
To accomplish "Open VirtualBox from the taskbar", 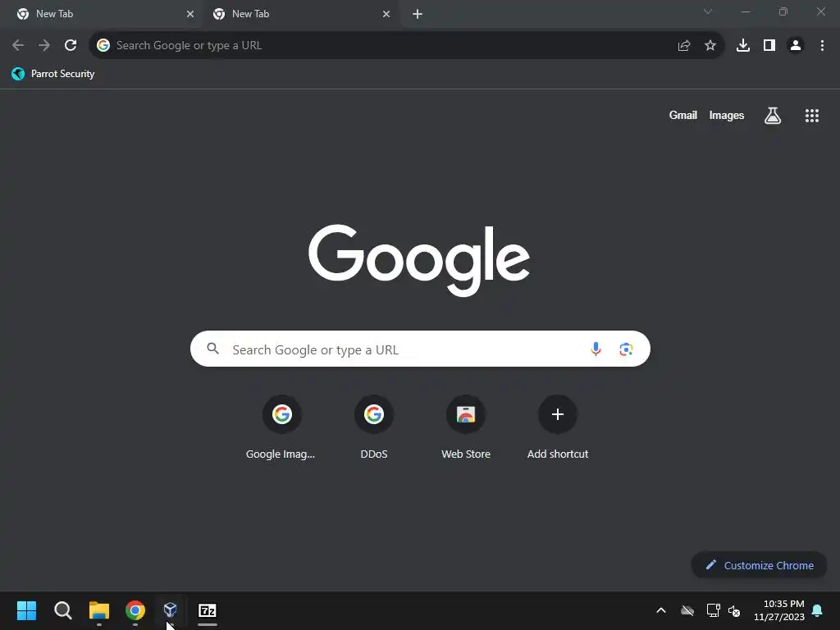I will click(171, 609).
